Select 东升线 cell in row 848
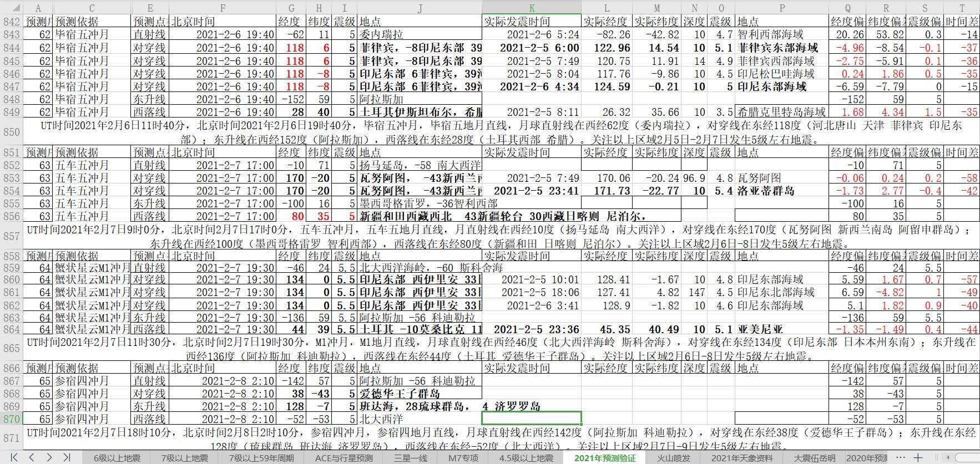The height and width of the screenshot is (464, 980). point(150,99)
